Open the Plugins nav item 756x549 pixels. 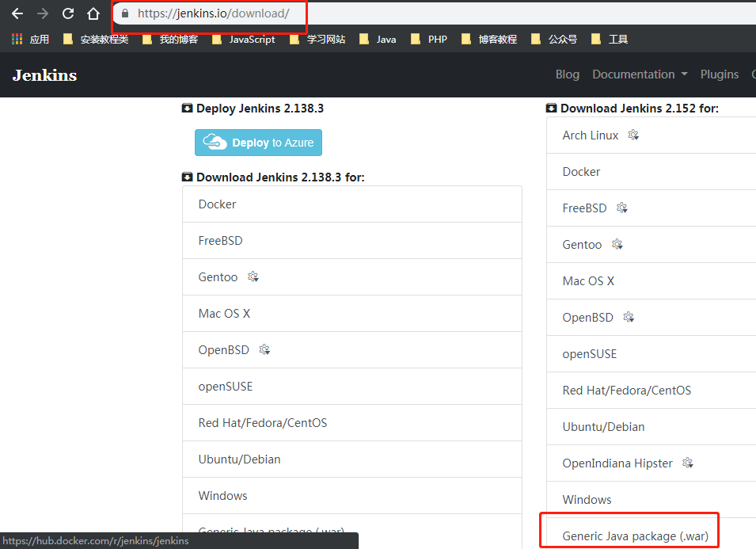click(720, 74)
